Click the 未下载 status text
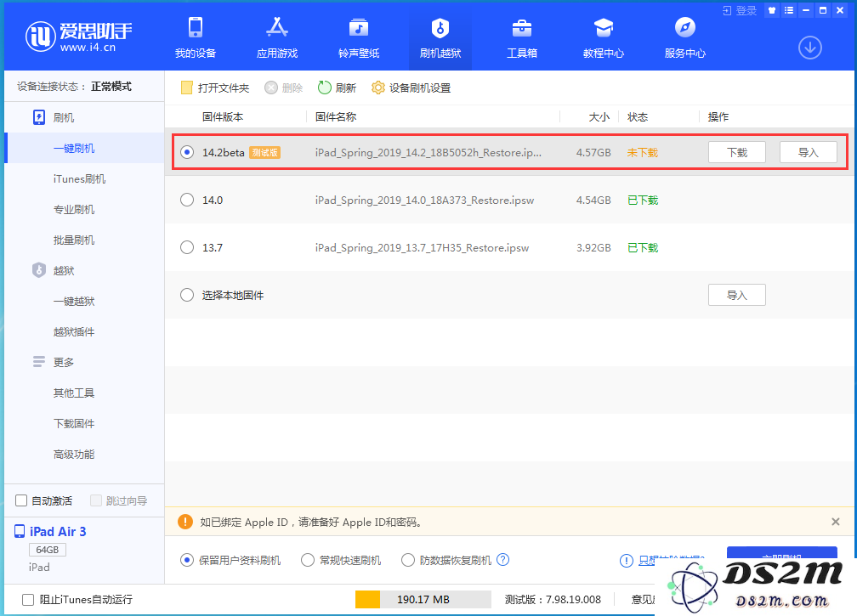 pos(643,152)
